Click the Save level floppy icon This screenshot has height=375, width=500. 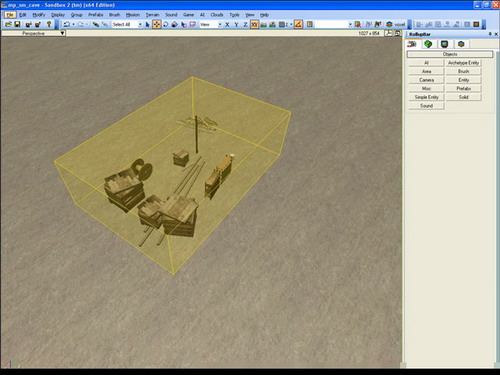pos(17,24)
